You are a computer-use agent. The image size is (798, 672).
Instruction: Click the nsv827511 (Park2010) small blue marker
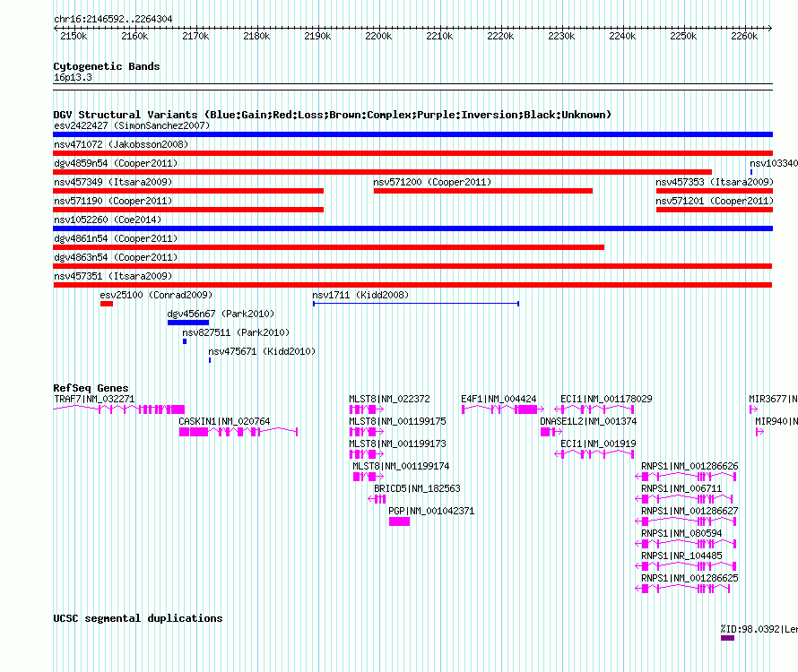click(x=185, y=341)
